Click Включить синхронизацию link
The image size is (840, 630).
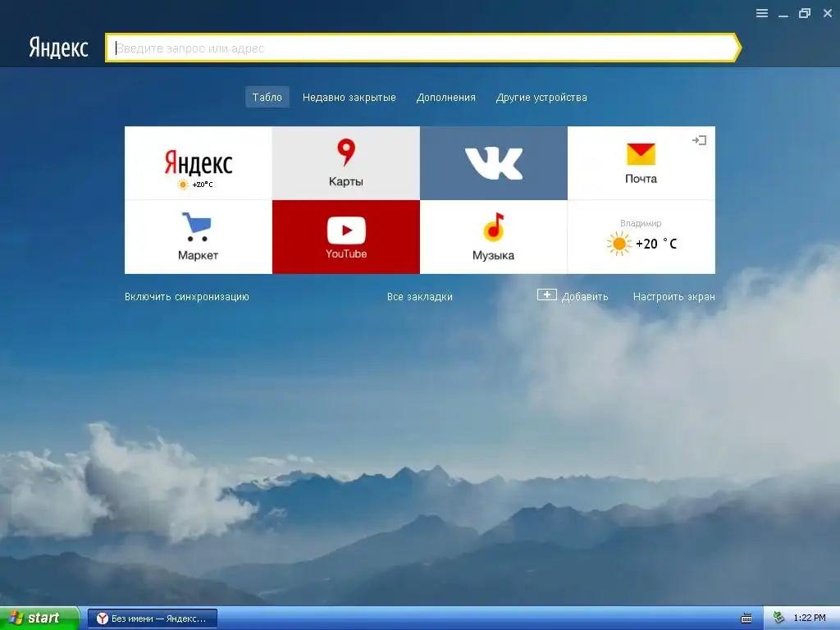pyautogui.click(x=187, y=296)
